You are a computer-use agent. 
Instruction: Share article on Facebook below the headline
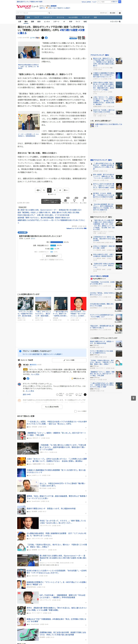46,38
